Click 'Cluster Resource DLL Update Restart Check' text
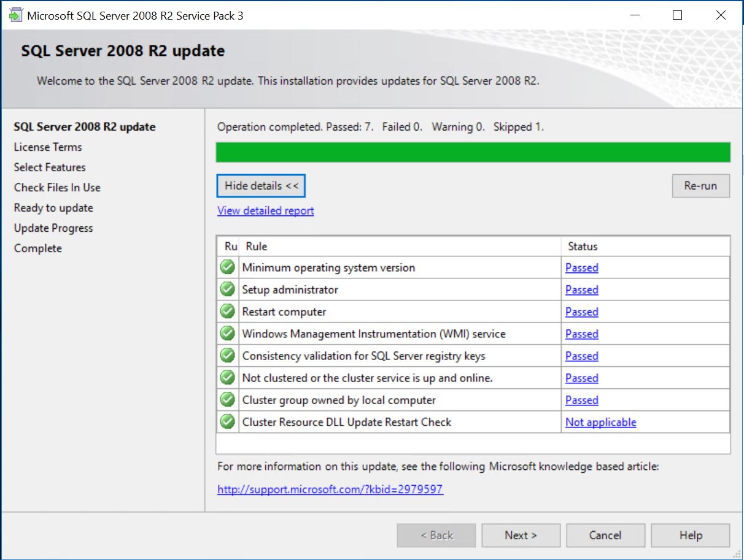 point(347,422)
